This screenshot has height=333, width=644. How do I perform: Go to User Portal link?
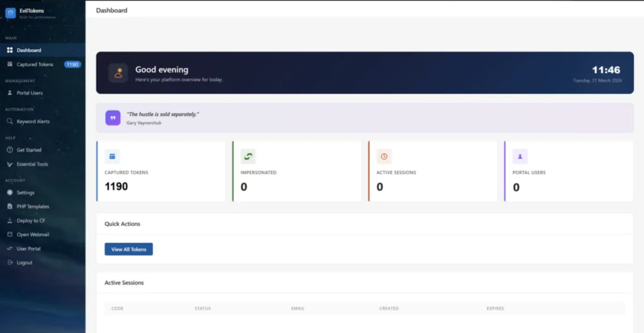pos(28,249)
